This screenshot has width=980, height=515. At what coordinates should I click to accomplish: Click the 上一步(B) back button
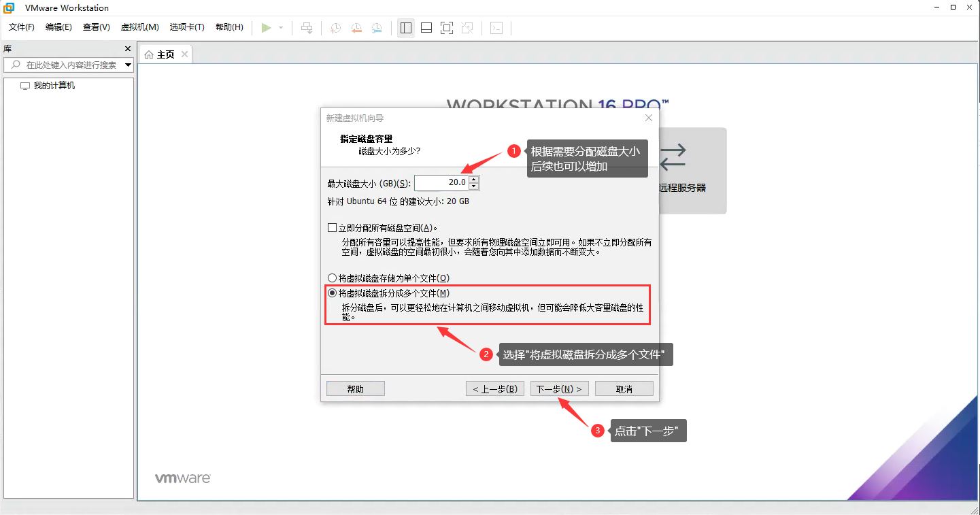coord(494,388)
